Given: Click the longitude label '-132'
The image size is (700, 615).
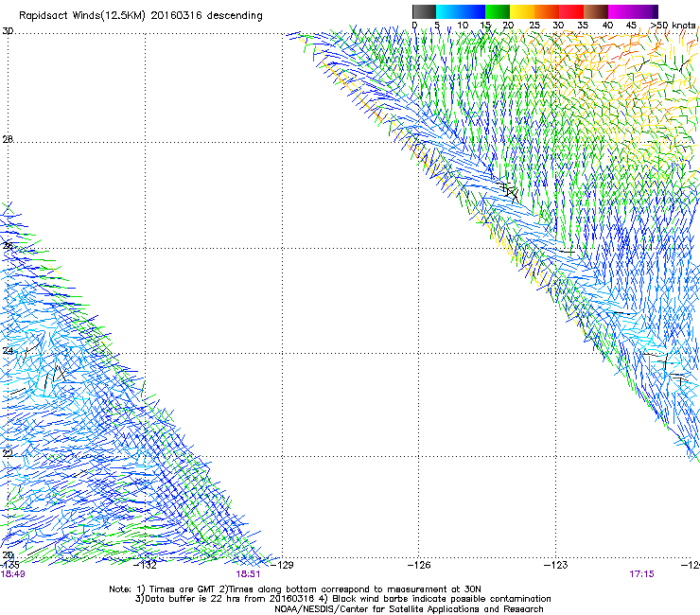Looking at the screenshot, I should pos(146,565).
